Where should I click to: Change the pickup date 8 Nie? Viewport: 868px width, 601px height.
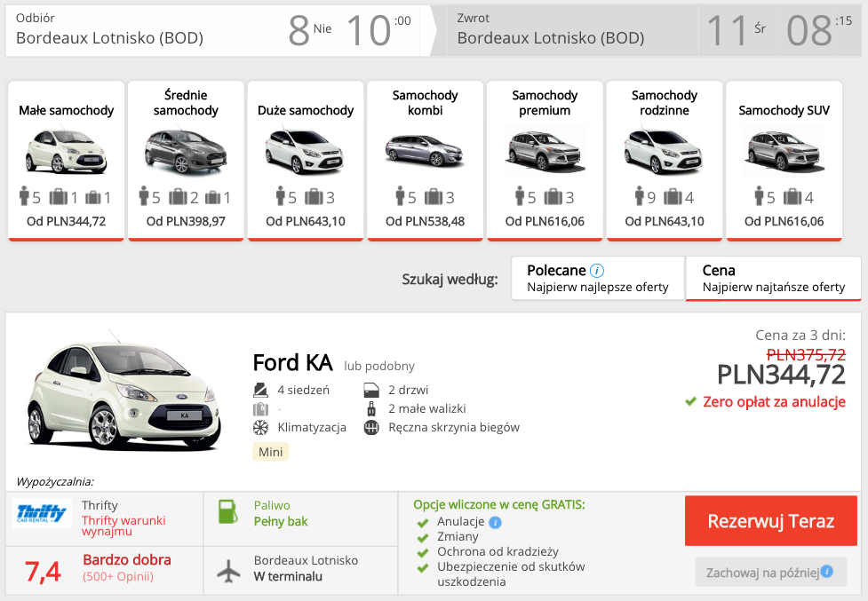(309, 30)
